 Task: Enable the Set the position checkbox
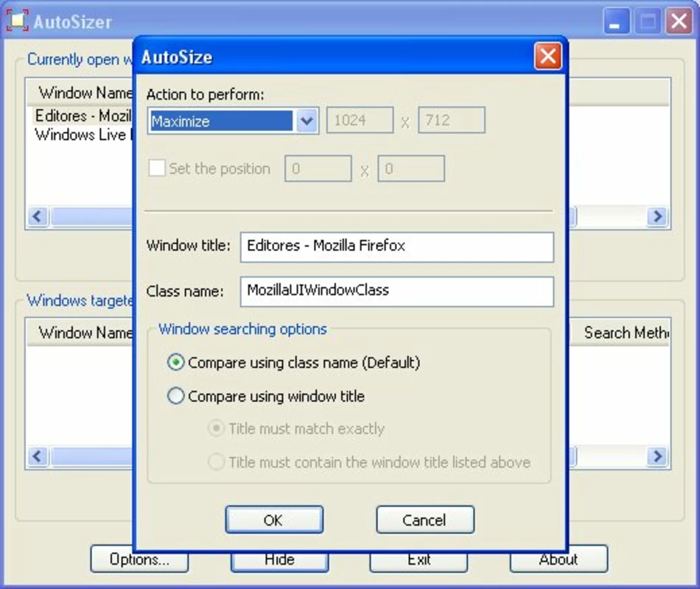(x=157, y=168)
